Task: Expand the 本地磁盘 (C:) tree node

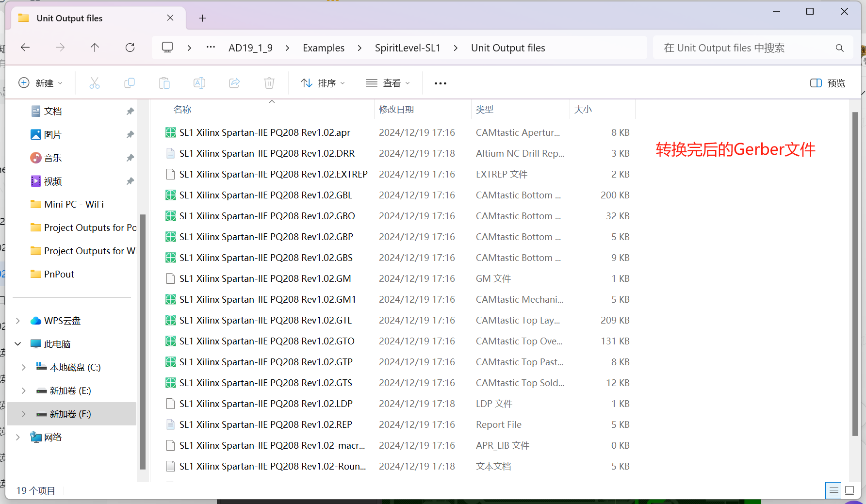Action: tap(24, 367)
